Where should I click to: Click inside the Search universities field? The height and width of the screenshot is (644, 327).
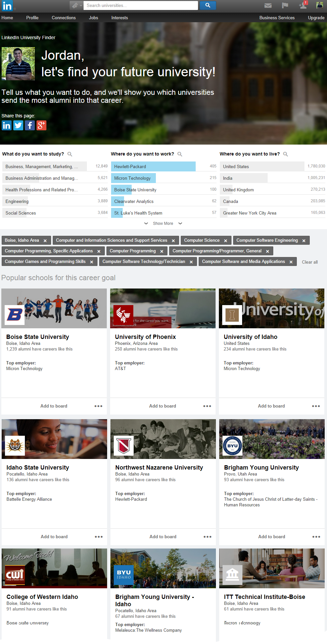[141, 5]
